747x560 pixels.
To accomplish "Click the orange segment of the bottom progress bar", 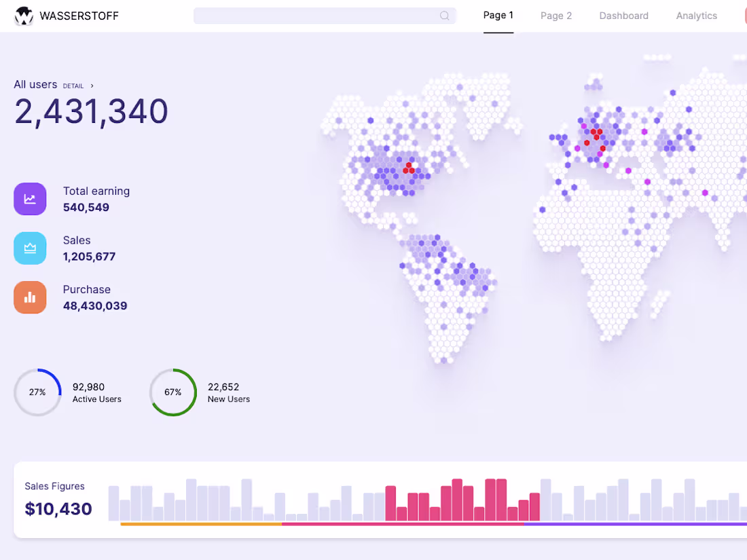I will [x=200, y=524].
